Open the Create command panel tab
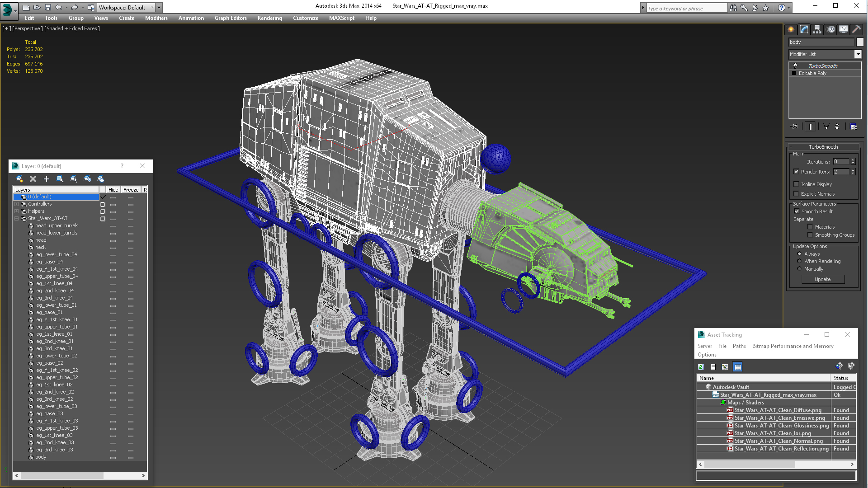 tap(791, 29)
